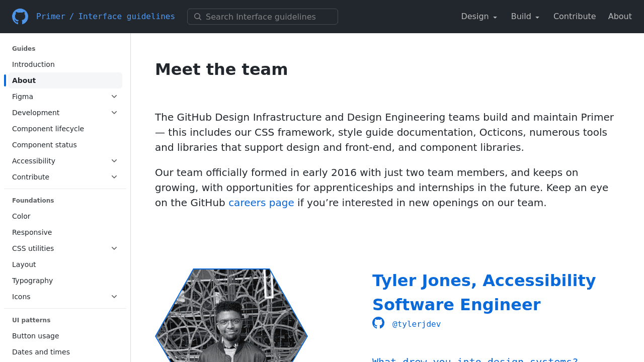Viewport: 644px width, 362px height.
Task: Open the Build dropdown menu
Action: point(525,17)
